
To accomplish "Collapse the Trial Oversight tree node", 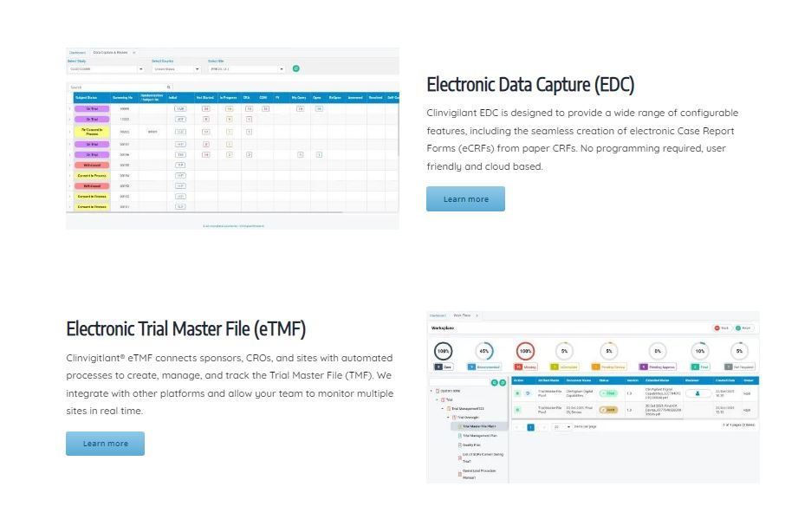I will coord(449,418).
